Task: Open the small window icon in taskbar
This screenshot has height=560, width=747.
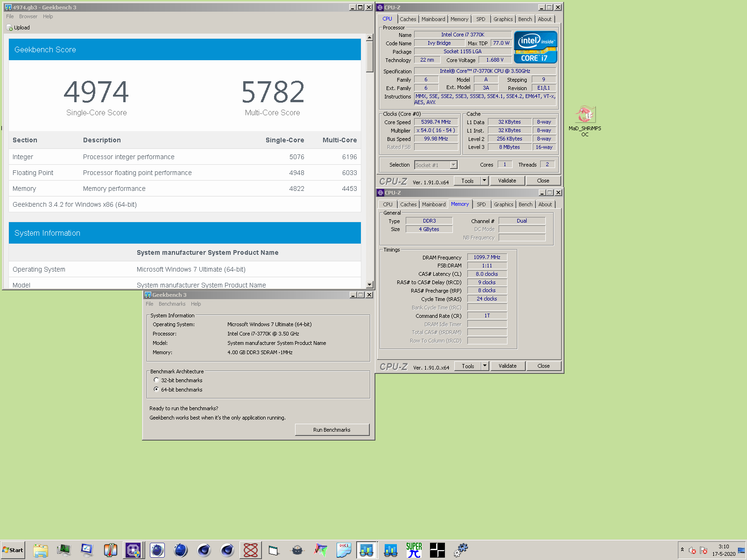Action: pos(274,550)
